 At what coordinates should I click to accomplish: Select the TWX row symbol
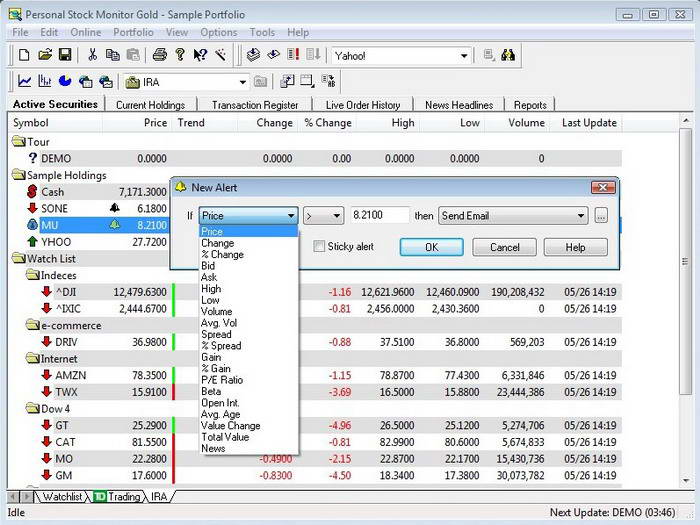coord(67,392)
